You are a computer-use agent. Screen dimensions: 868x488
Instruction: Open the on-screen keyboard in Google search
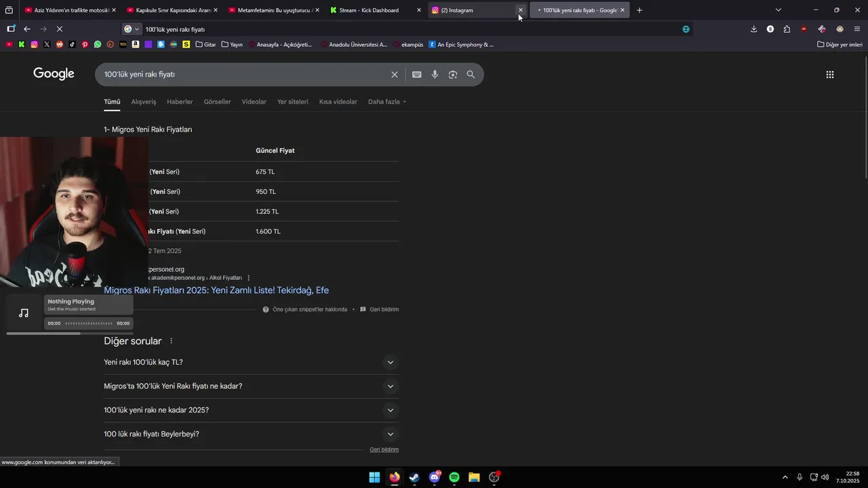pyautogui.click(x=416, y=75)
